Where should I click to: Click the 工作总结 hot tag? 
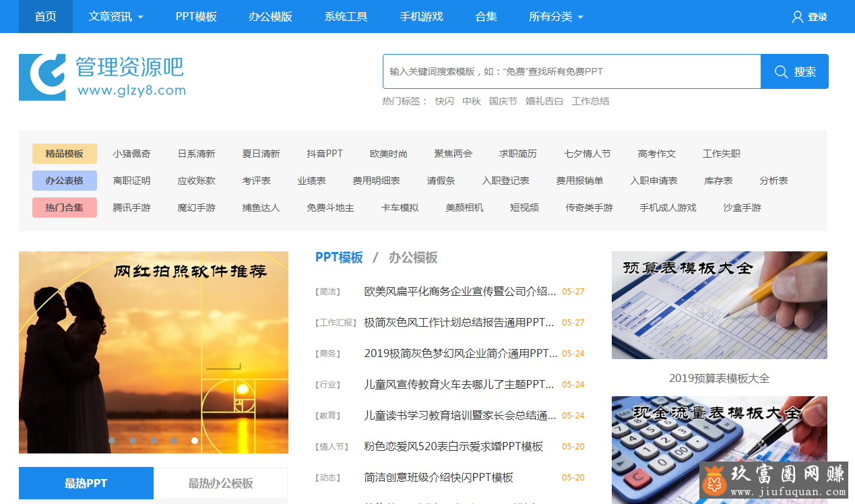(x=590, y=101)
